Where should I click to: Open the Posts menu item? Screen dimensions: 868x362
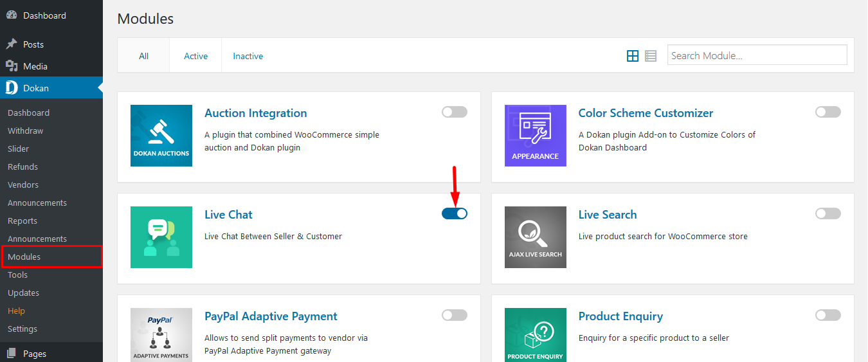coord(51,44)
